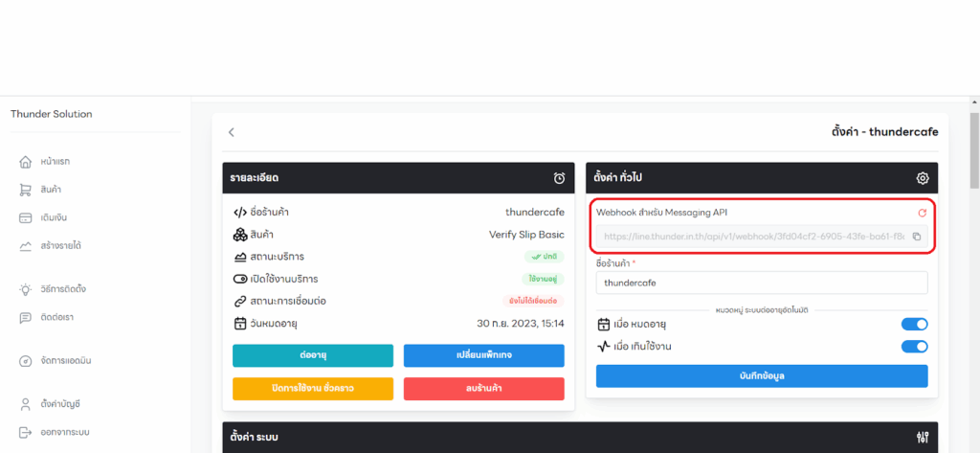Click the sliders icon in ตั้งค่า ระบบ header
The image size is (980, 453).
tap(923, 437)
